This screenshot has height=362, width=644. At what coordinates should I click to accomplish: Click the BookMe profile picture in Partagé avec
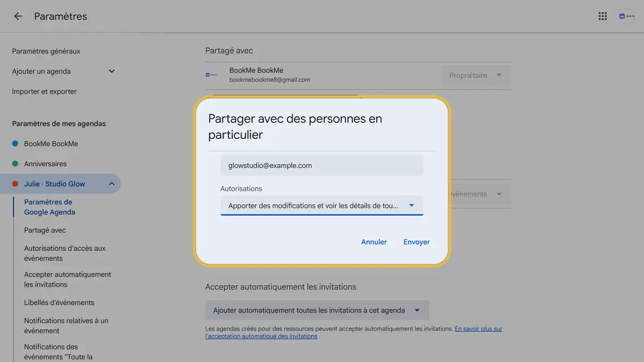[211, 75]
